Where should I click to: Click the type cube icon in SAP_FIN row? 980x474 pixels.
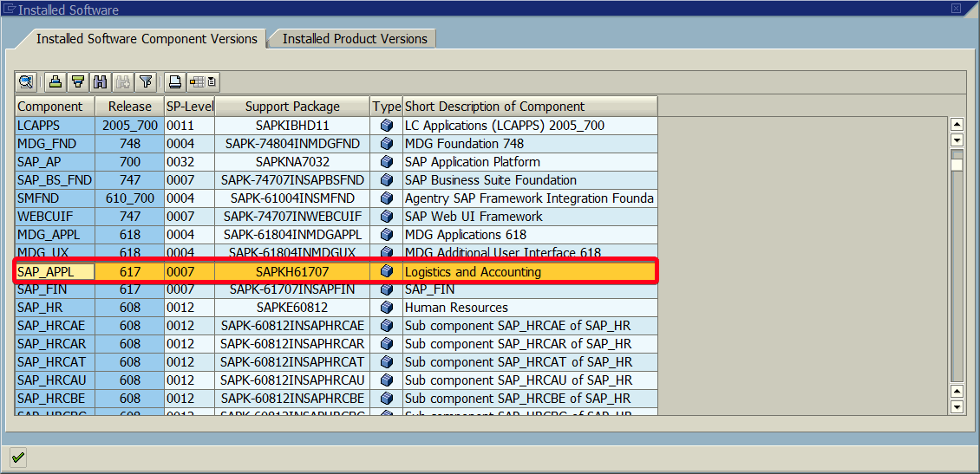386,289
